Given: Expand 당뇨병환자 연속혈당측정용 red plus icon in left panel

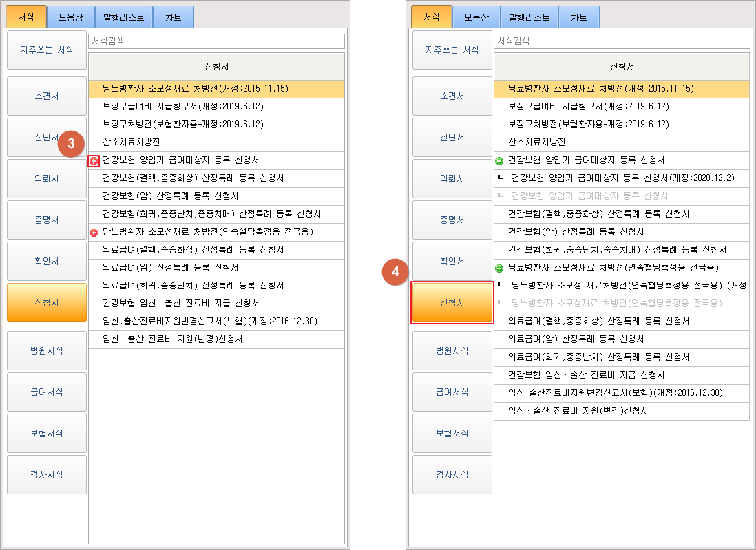Looking at the screenshot, I should point(94,233).
